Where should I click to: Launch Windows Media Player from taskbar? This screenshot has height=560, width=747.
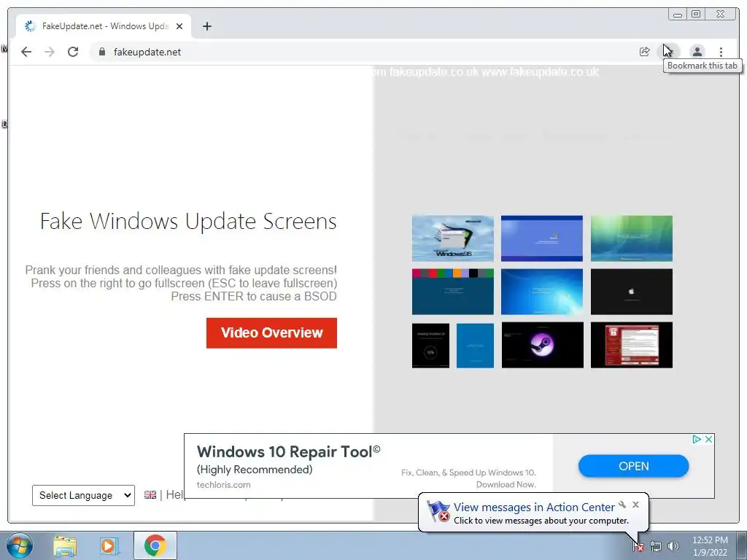click(x=109, y=545)
